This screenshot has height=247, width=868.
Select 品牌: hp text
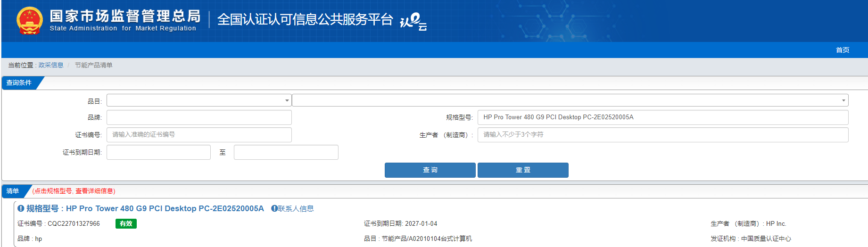[30, 239]
